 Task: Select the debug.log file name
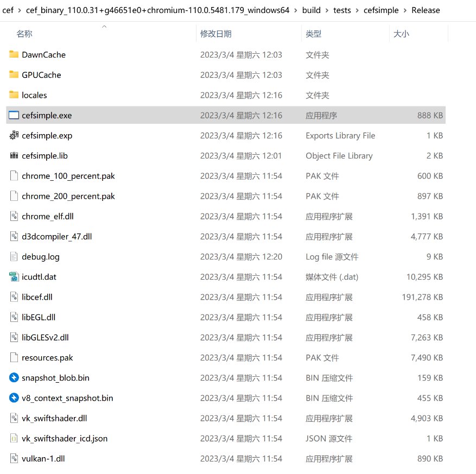point(41,257)
